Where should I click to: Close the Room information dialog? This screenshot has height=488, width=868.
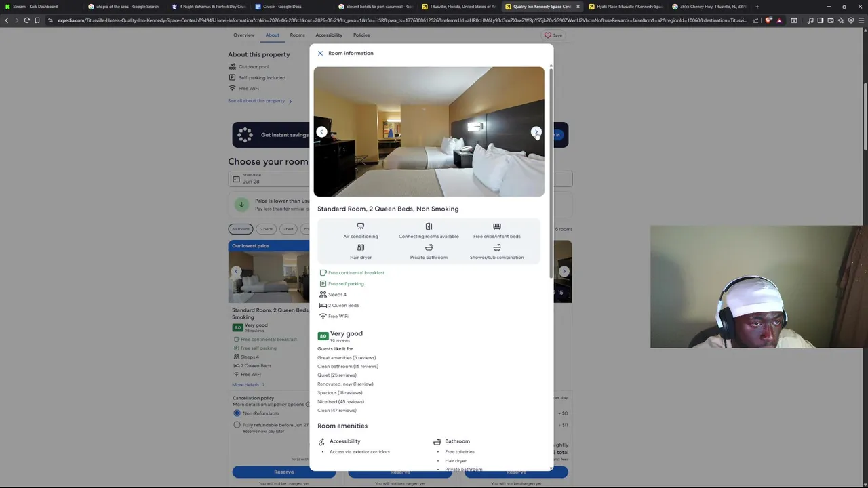click(320, 53)
